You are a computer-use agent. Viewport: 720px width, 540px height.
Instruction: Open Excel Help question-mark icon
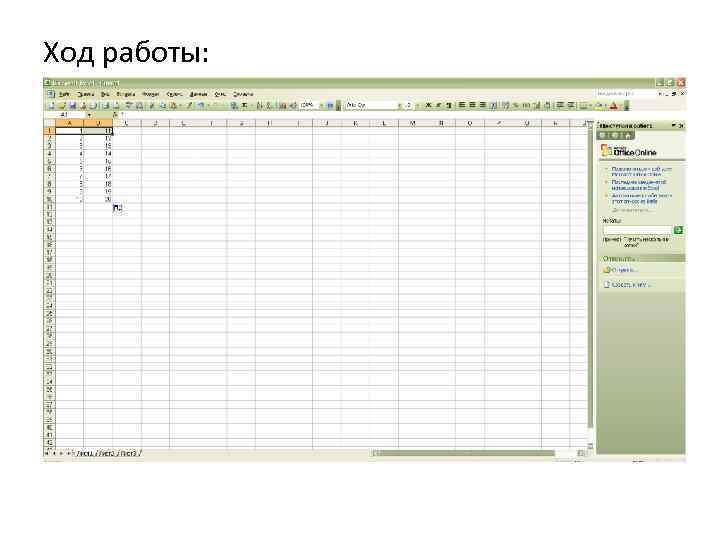pos(330,105)
